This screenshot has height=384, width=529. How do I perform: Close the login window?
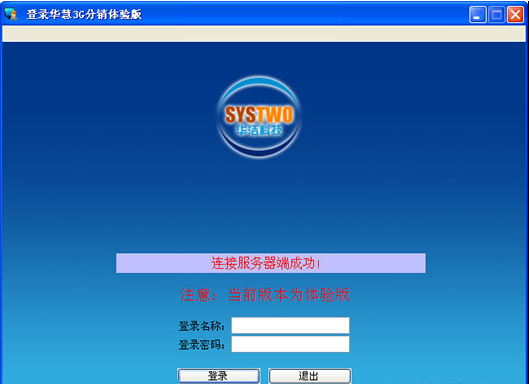tap(515, 15)
